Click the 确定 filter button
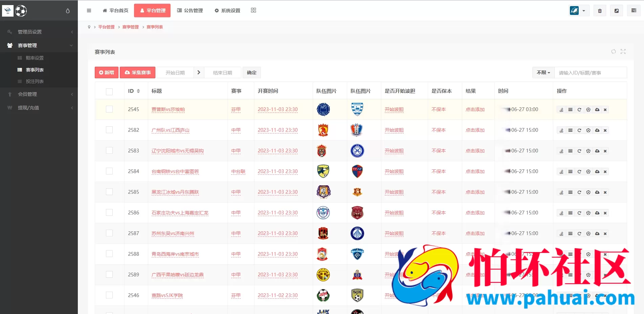 pos(252,72)
